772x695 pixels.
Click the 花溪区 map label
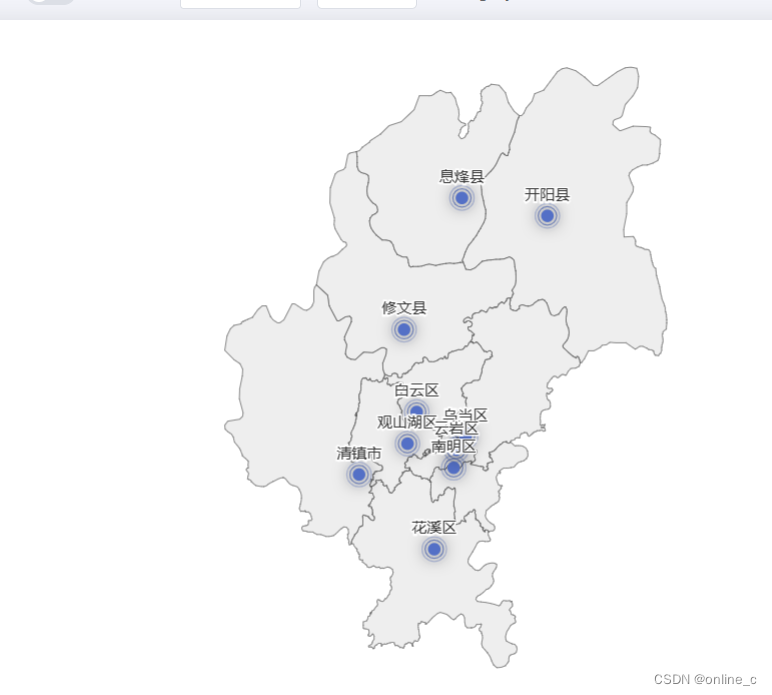(434, 528)
